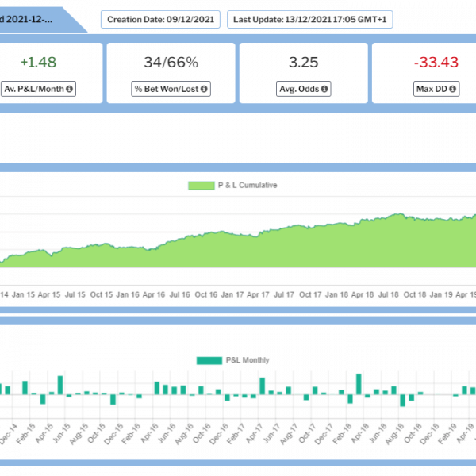Click the info icon beside % Bet Won/Lost

coord(204,89)
